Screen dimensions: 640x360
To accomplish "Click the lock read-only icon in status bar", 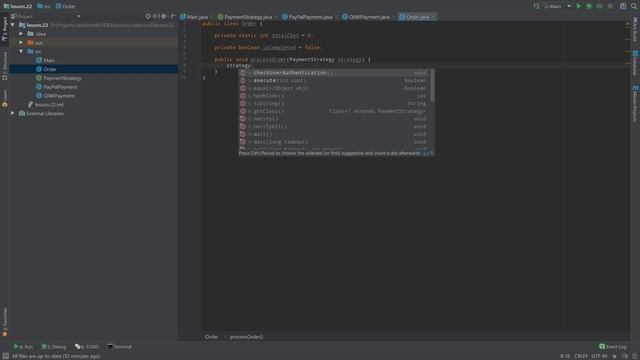I will tap(614, 356).
